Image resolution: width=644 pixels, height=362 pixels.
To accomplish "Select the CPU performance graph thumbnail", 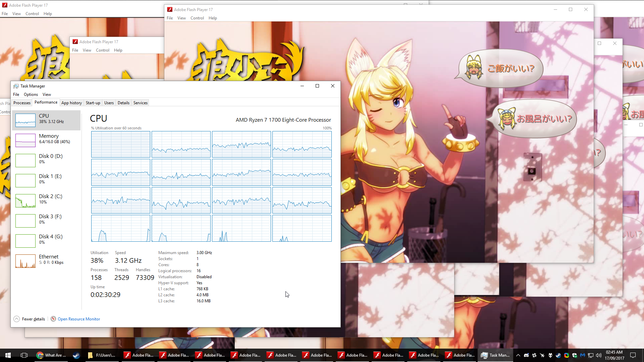I will [25, 120].
